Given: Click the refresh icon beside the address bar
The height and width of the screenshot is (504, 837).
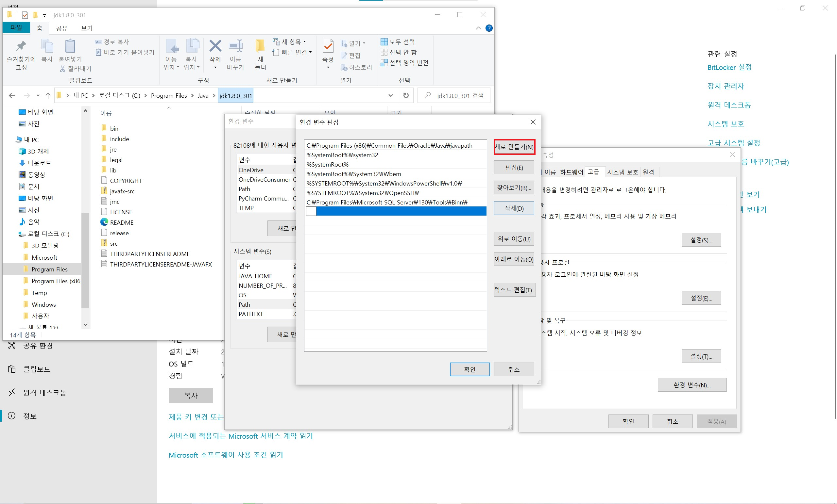Looking at the screenshot, I should click(x=406, y=95).
